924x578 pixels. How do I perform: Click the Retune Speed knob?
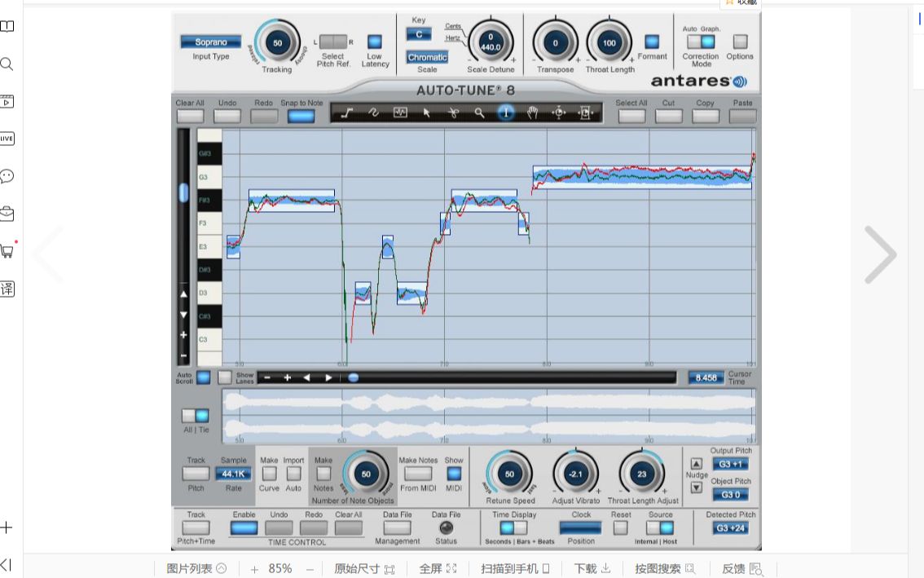click(x=510, y=474)
